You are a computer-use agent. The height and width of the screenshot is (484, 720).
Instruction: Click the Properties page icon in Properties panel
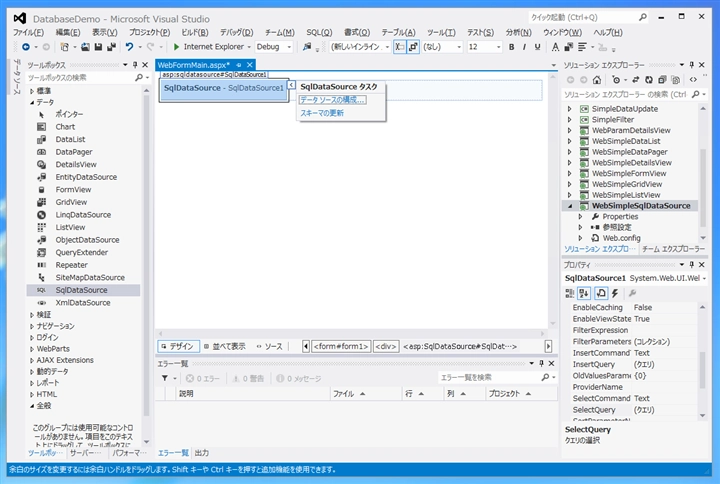601,293
